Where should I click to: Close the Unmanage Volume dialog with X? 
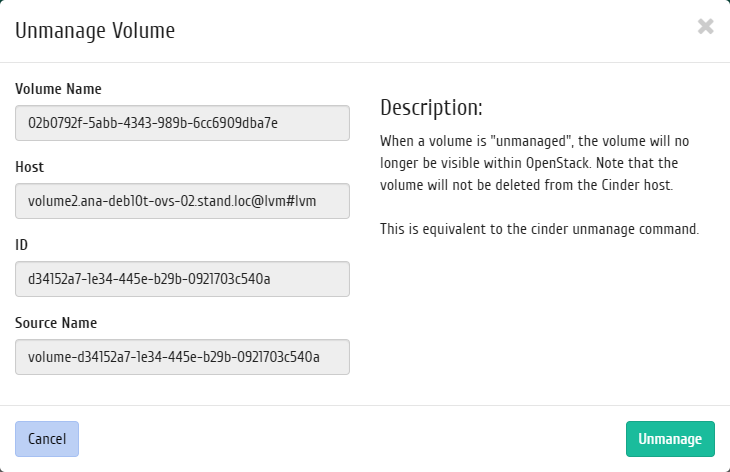click(x=705, y=27)
